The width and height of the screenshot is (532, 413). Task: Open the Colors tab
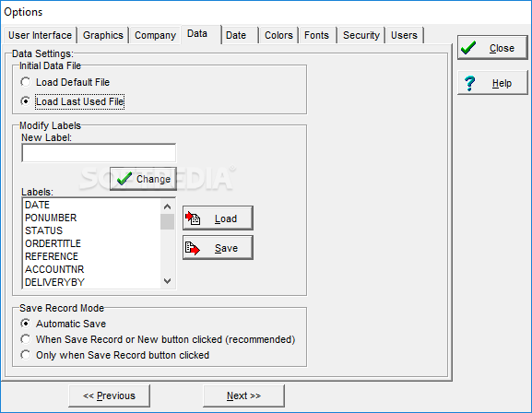278,35
